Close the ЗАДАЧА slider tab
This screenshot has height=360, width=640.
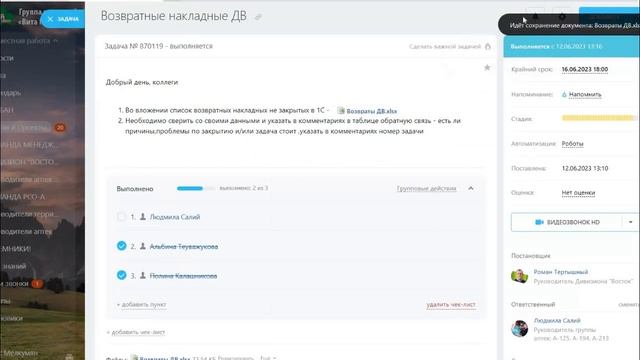click(50, 19)
